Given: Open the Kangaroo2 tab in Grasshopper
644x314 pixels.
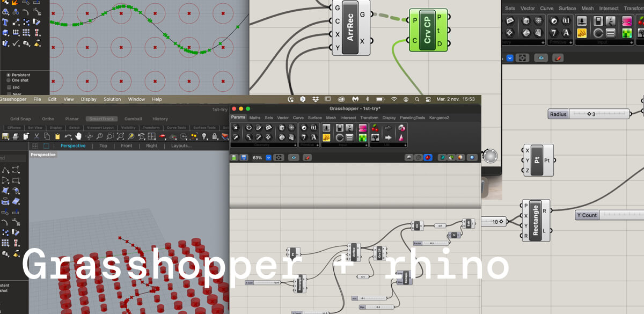Looking at the screenshot, I should 439,118.
